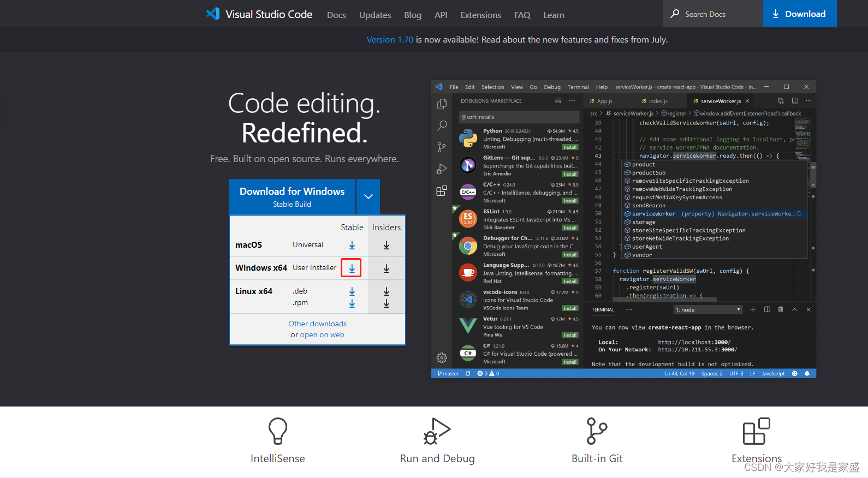Click Extensions icon in preview activity bar
The height and width of the screenshot is (478, 868).
442,191
